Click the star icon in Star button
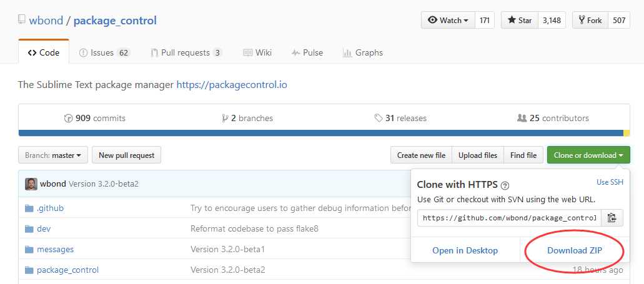The width and height of the screenshot is (644, 284). click(512, 20)
